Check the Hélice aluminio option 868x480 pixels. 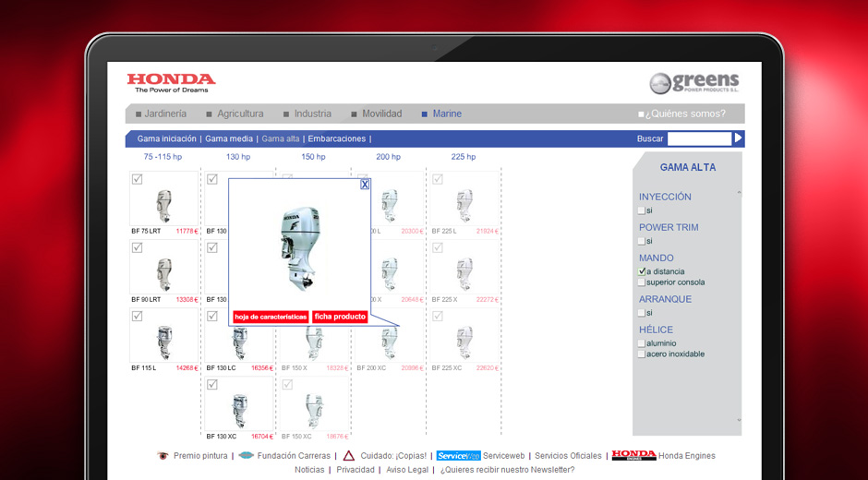pyautogui.click(x=642, y=343)
